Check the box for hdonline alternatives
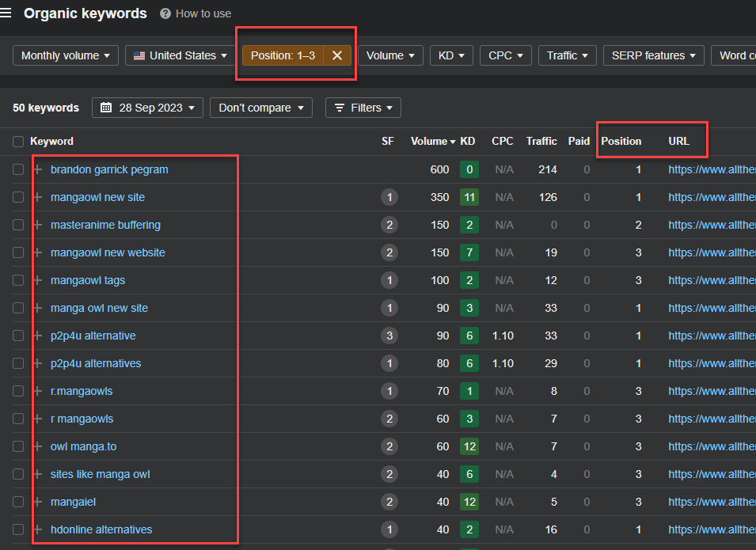 (18, 529)
